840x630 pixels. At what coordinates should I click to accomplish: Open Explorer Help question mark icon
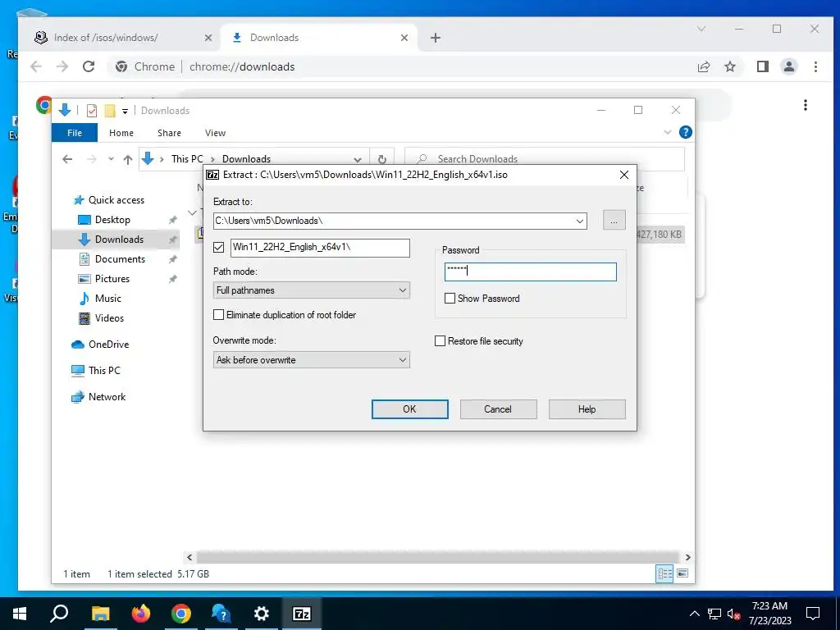click(685, 132)
